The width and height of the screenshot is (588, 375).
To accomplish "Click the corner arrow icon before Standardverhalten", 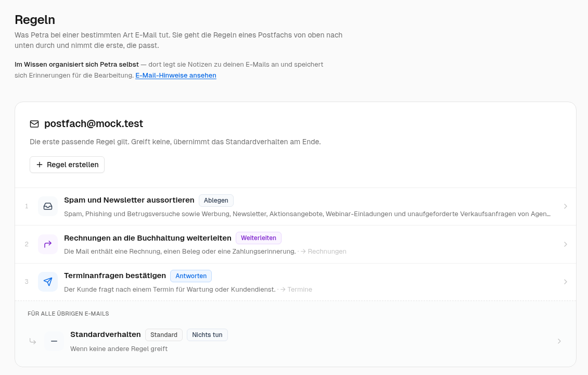I will [x=33, y=341].
